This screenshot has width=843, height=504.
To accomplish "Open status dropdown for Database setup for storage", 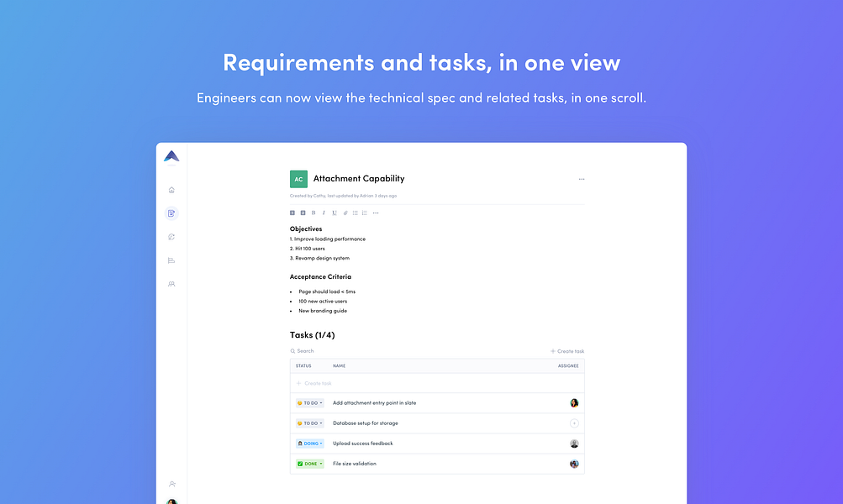I will [309, 423].
